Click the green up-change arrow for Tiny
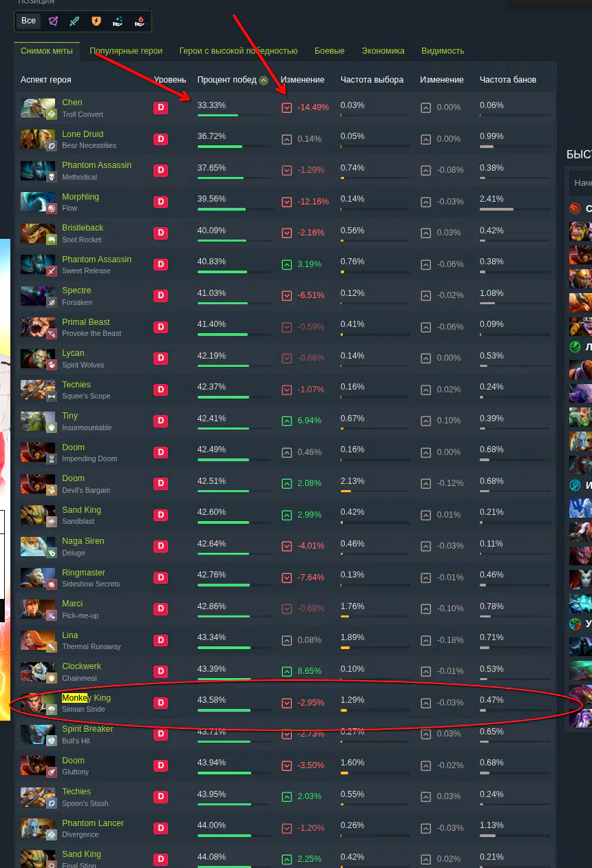The height and width of the screenshot is (868, 592). click(x=287, y=421)
